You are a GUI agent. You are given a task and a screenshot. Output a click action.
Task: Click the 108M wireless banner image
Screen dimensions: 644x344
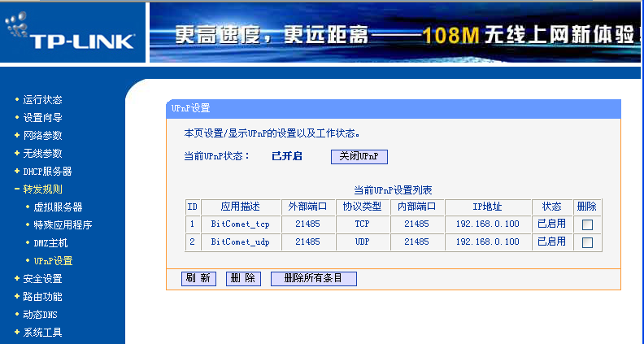[396, 33]
